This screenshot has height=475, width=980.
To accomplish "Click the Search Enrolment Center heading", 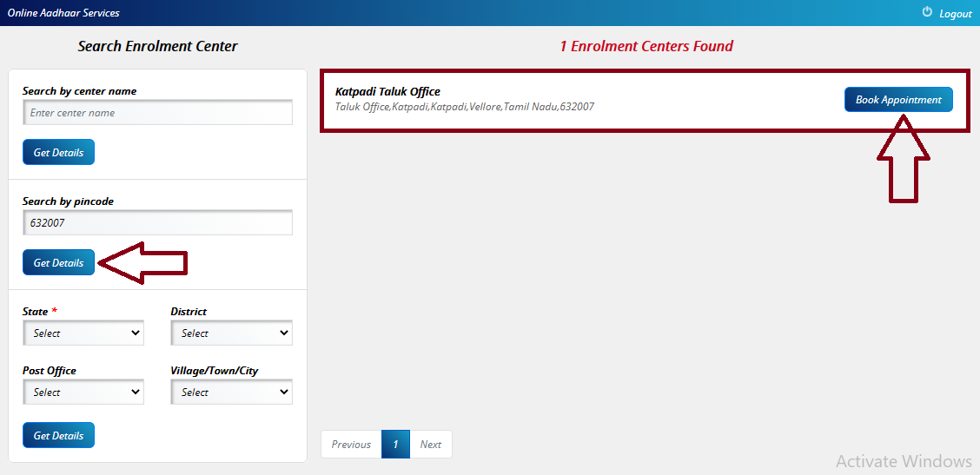I will (157, 46).
